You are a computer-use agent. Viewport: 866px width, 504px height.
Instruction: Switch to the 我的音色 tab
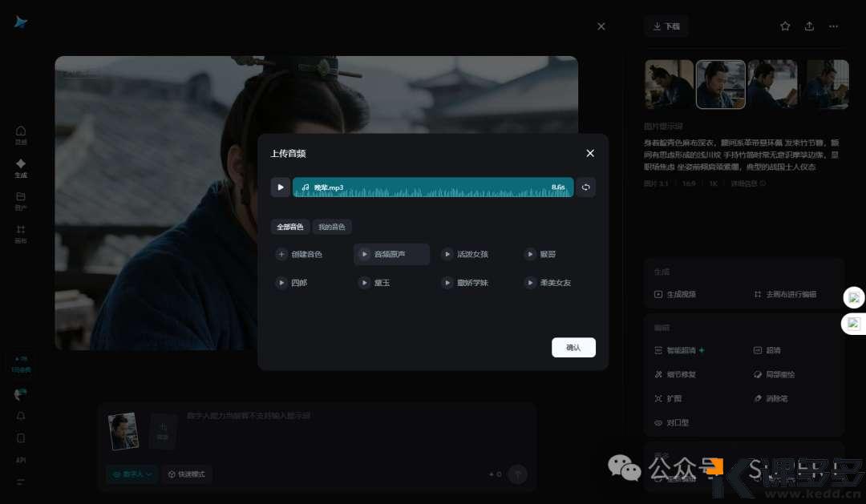click(332, 227)
